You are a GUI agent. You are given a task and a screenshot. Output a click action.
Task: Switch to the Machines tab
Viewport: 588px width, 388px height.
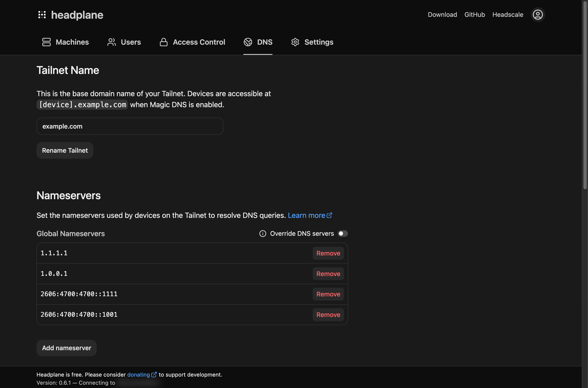point(72,42)
